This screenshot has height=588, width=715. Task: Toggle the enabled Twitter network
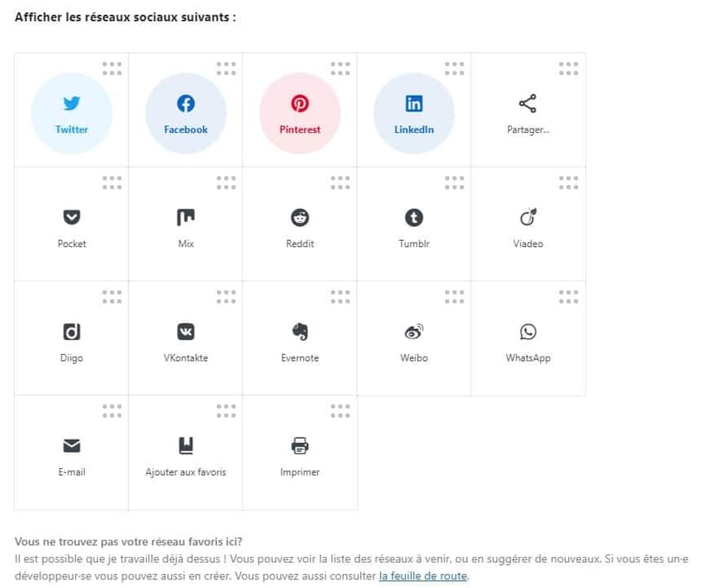72,113
